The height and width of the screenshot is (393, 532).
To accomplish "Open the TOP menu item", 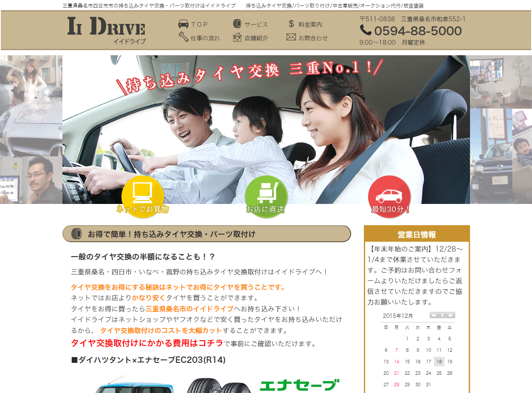I will (199, 25).
